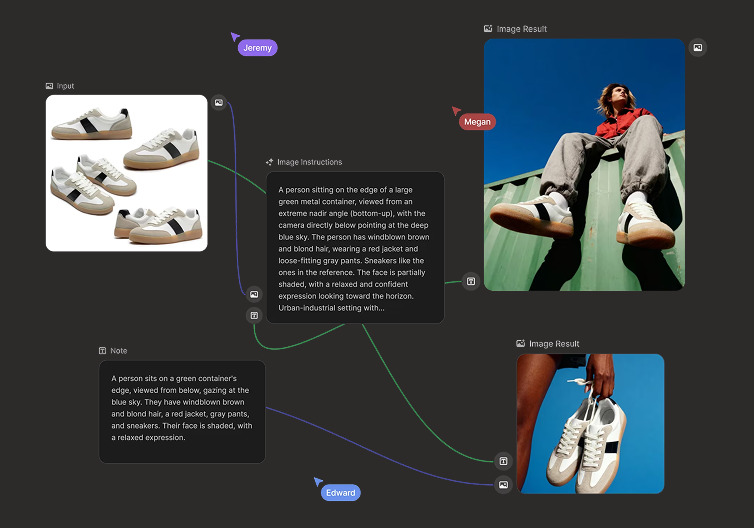Click the text input port of lower Image Result
The image size is (754, 528).
(503, 461)
